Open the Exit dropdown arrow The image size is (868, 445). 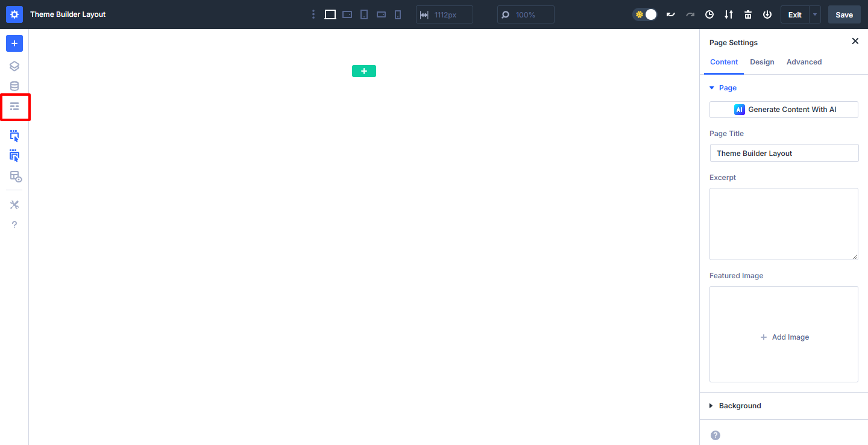click(816, 14)
